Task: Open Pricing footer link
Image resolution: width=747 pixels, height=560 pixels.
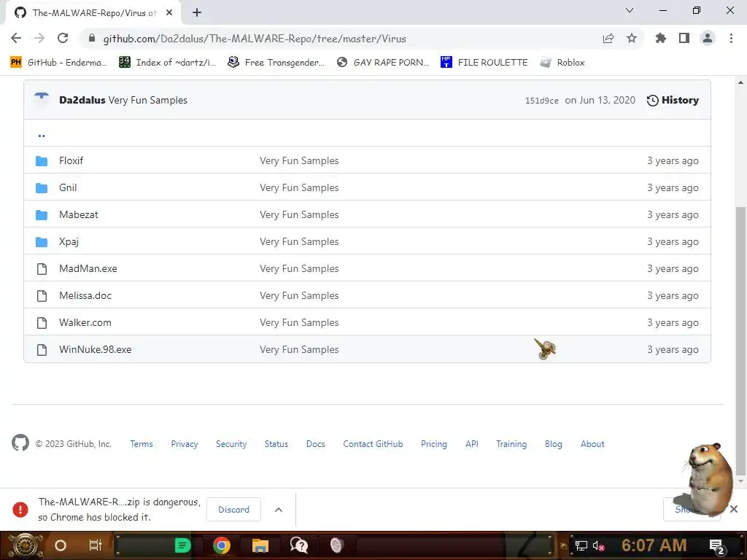Action: click(434, 444)
